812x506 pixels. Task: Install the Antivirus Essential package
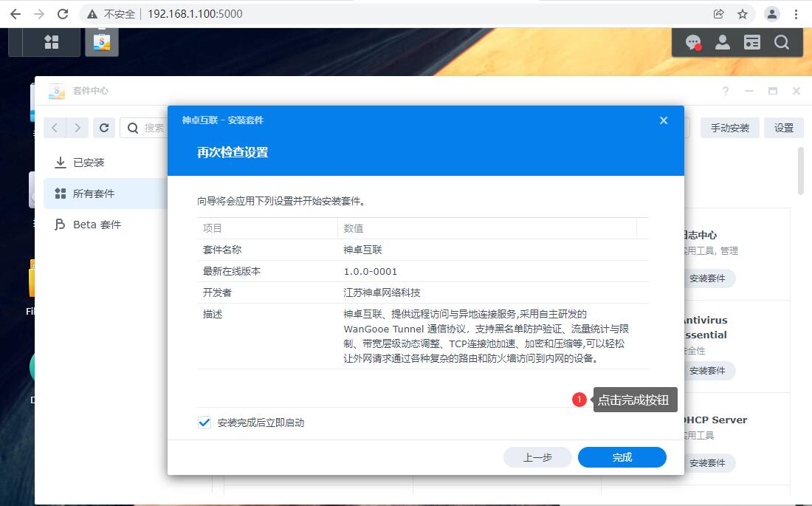(707, 371)
